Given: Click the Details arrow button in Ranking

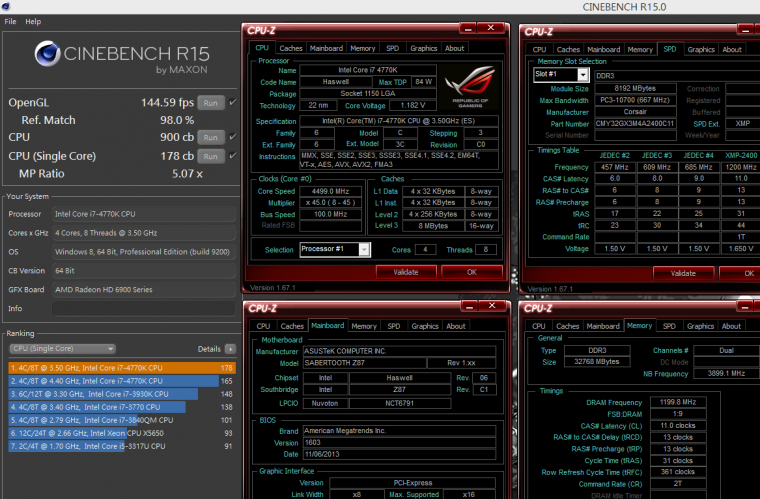Looking at the screenshot, I should pos(230,349).
